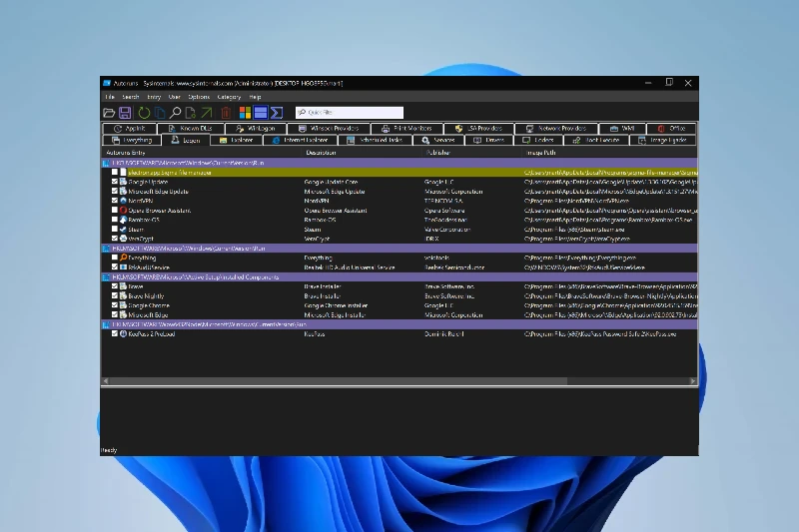Click the horizontal scrollbar at list bottom
This screenshot has height=532, width=799.
tap(399, 381)
